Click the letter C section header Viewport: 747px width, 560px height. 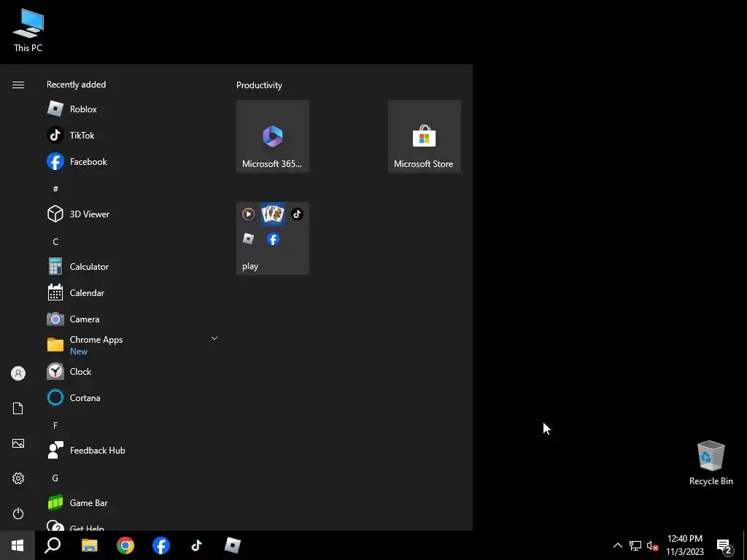[x=55, y=241]
